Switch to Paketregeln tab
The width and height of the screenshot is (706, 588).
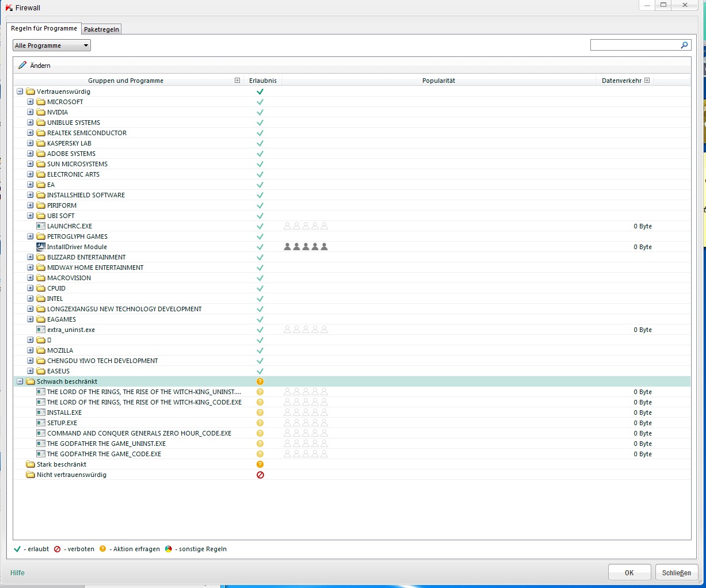point(101,29)
